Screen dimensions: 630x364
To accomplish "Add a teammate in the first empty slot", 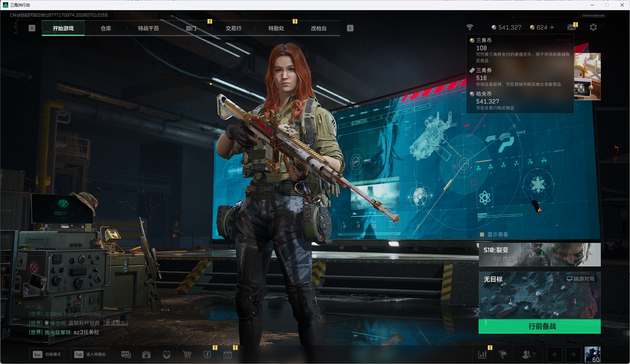I will click(x=554, y=355).
